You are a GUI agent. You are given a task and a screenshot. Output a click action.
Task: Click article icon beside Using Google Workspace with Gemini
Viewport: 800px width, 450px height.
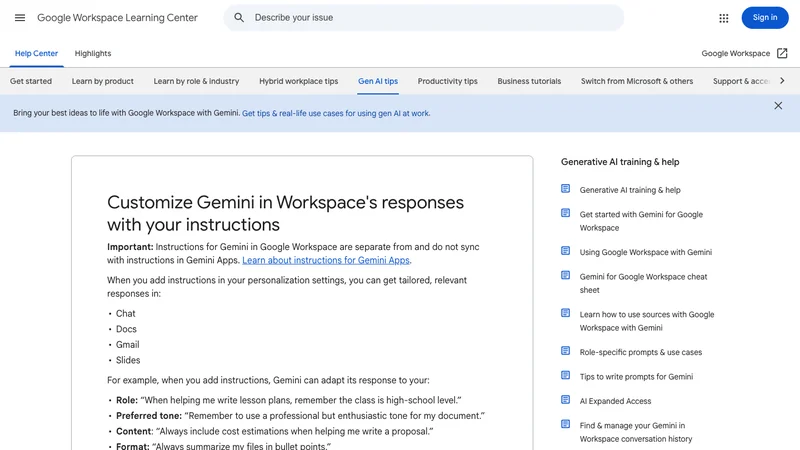(565, 251)
